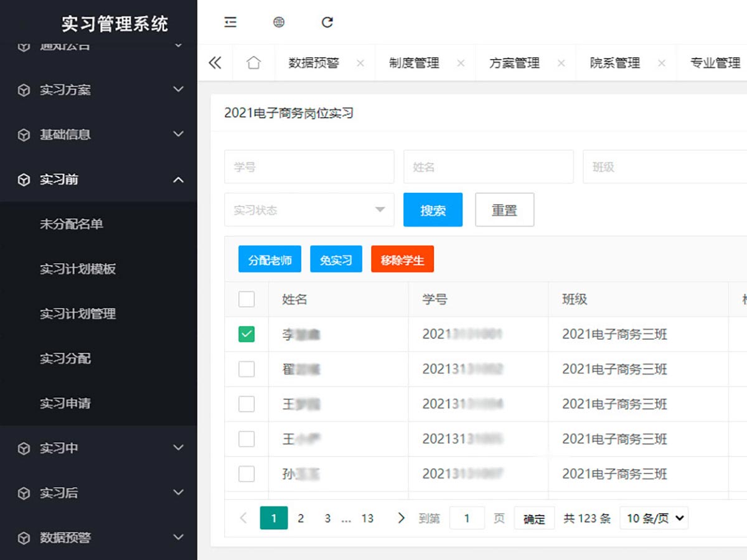Open the 实习状态 dropdown

pos(309,210)
